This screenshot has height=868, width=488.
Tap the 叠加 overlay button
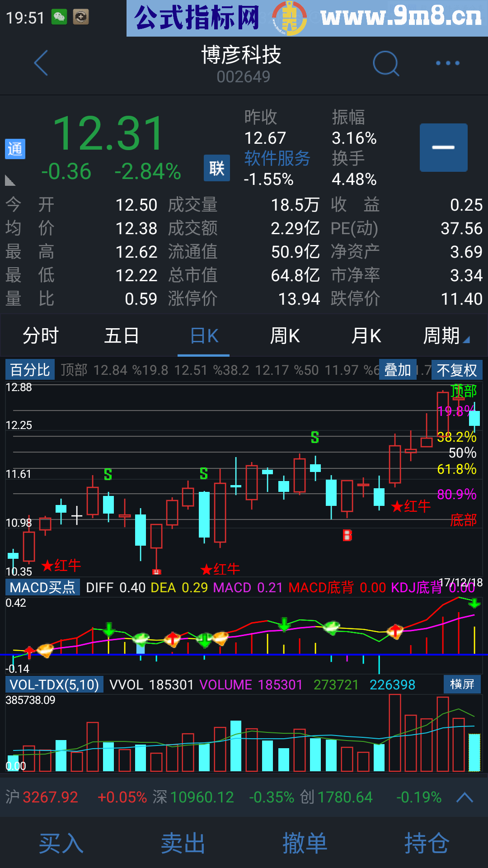click(x=398, y=370)
